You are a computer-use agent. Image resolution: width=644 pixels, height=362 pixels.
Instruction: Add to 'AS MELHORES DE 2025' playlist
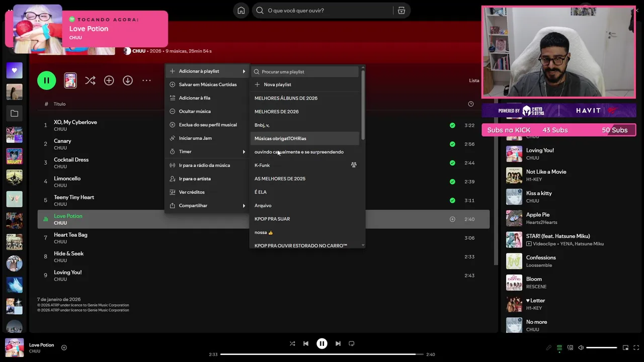click(x=305, y=178)
